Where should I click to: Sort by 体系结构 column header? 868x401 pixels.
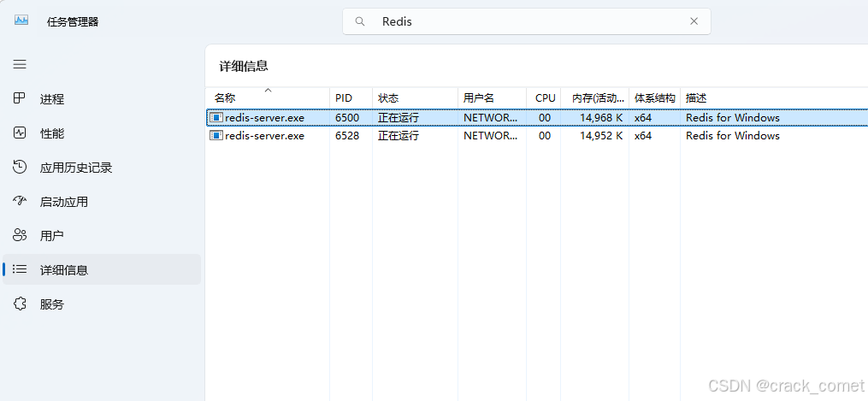[x=654, y=98]
